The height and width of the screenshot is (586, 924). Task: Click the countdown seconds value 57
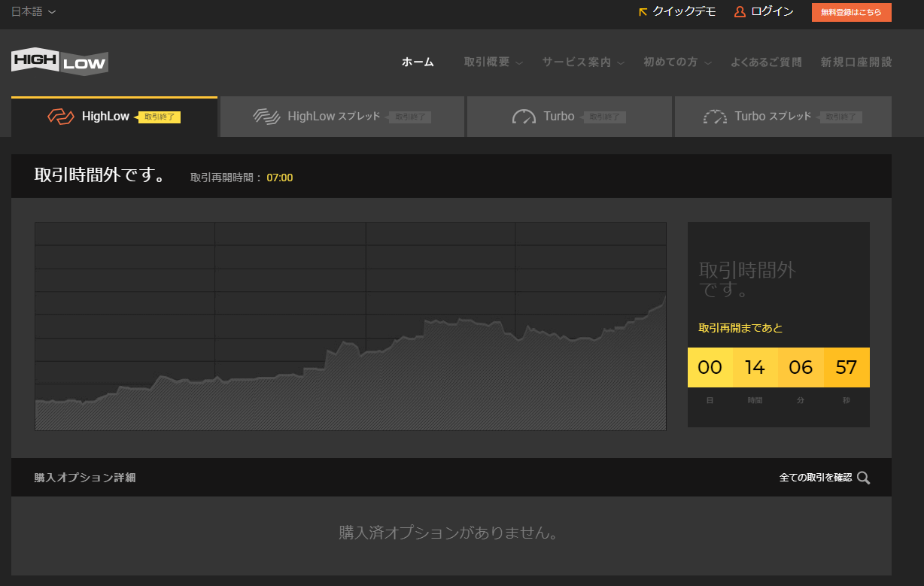tap(846, 367)
